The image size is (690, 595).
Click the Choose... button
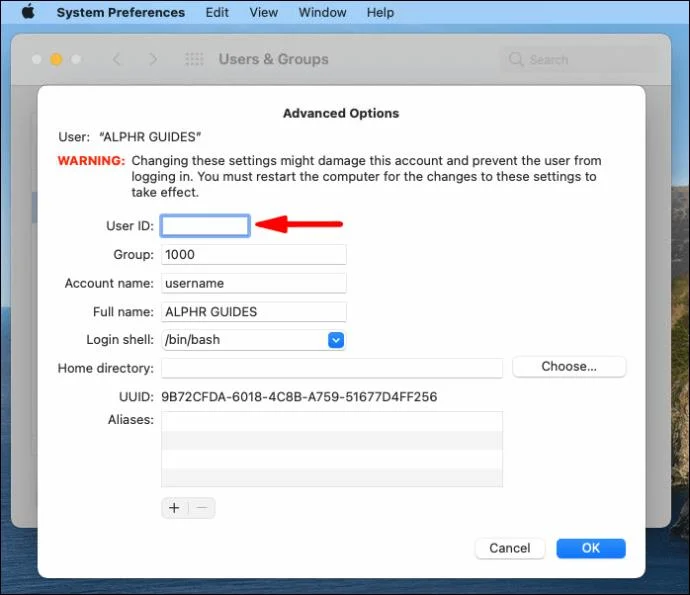(x=569, y=367)
